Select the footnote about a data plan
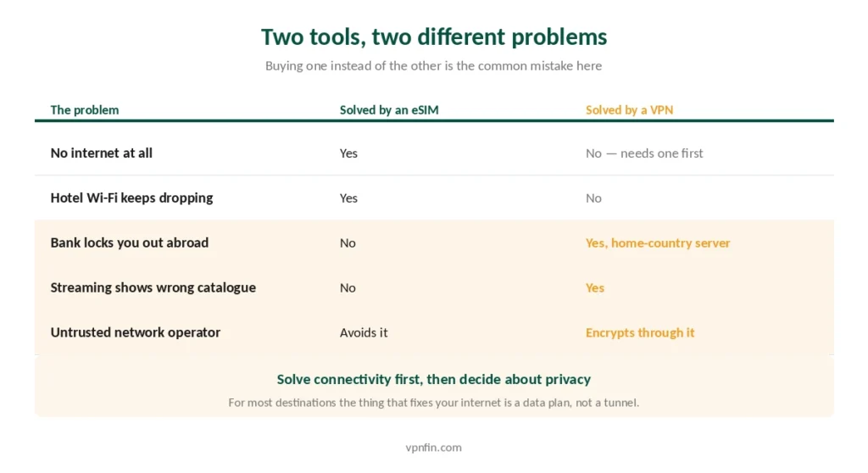868x473 pixels. pos(433,403)
